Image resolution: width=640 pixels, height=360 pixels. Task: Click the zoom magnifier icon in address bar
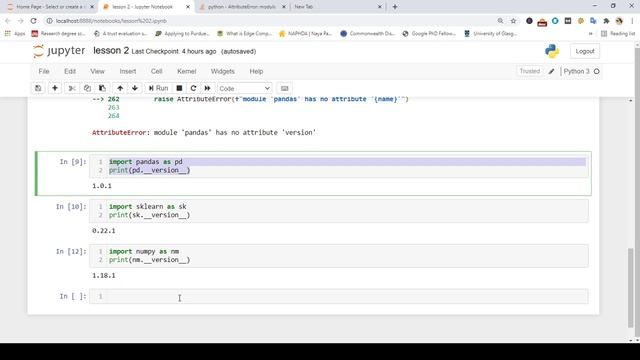tap(500, 21)
